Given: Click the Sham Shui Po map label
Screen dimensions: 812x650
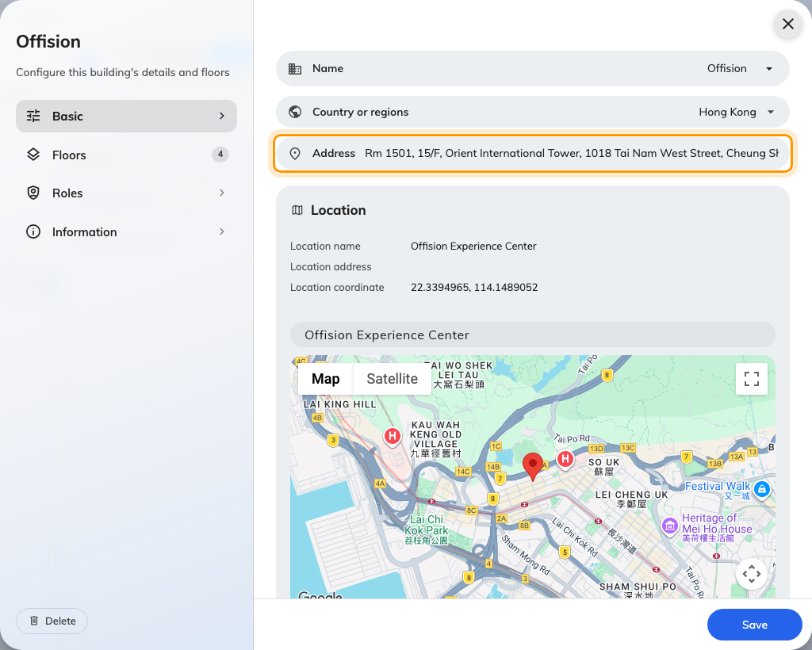Looking at the screenshot, I should pyautogui.click(x=638, y=590).
